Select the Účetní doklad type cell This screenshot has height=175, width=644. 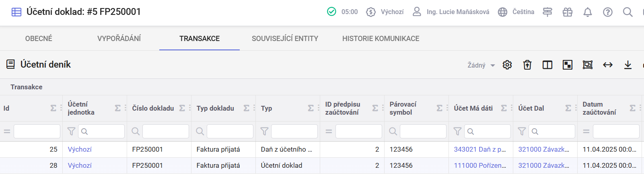point(288,165)
